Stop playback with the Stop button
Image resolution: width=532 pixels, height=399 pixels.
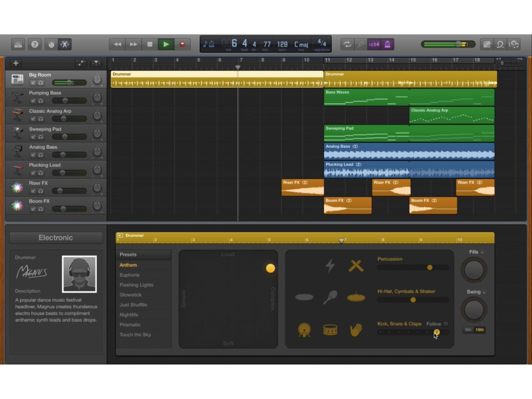(x=150, y=44)
